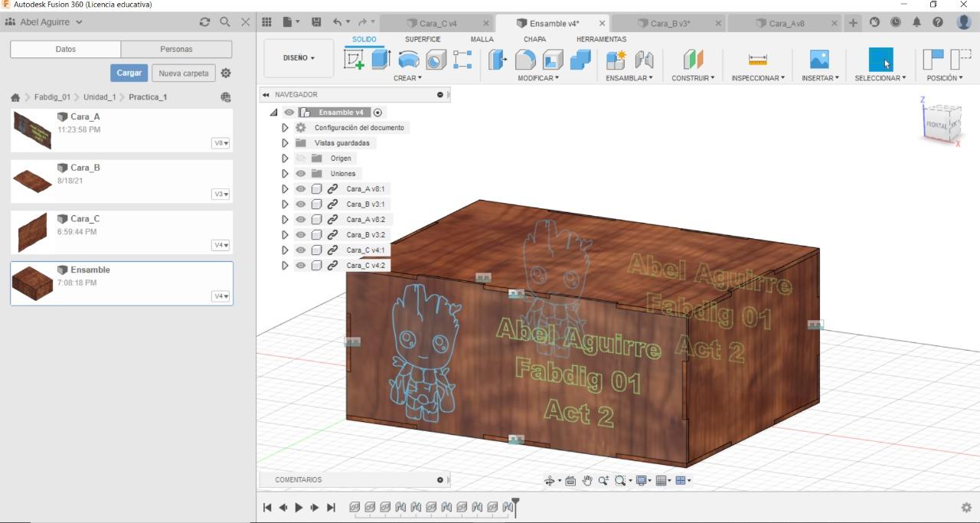Open the INSPECCIONAR dropdown menu

tap(758, 78)
